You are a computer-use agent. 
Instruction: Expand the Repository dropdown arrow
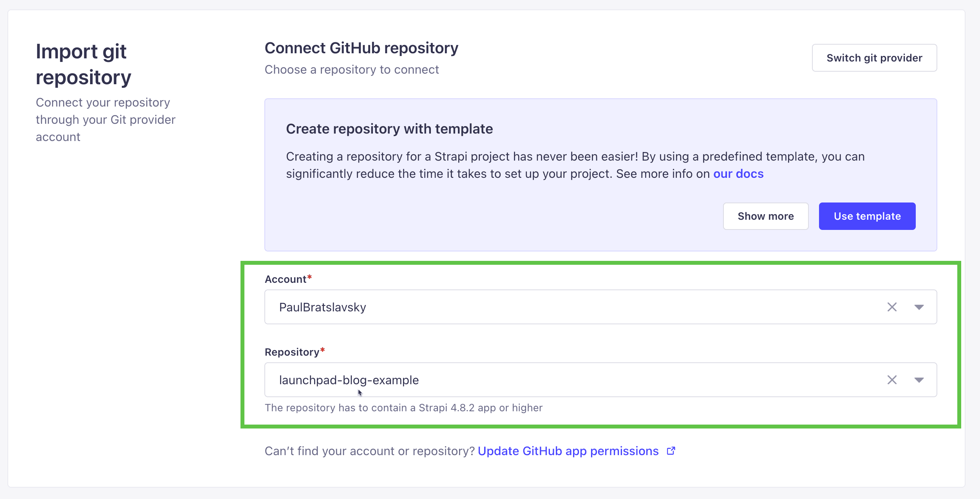(919, 380)
